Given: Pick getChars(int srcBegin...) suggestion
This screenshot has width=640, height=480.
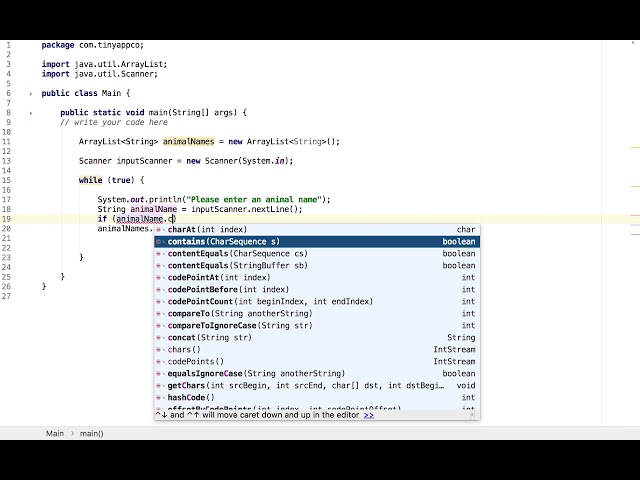Looking at the screenshot, I should (x=317, y=385).
